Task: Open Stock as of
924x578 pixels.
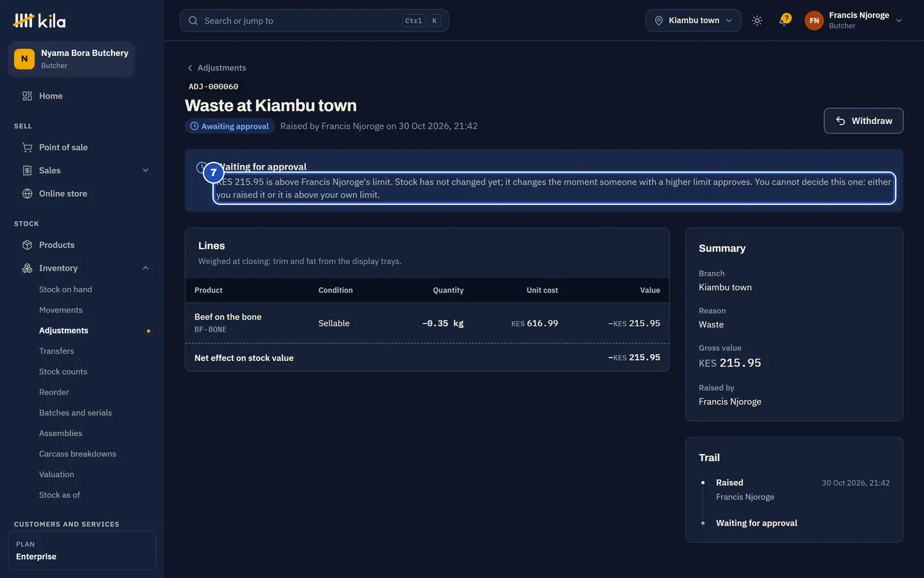Action: tap(60, 495)
